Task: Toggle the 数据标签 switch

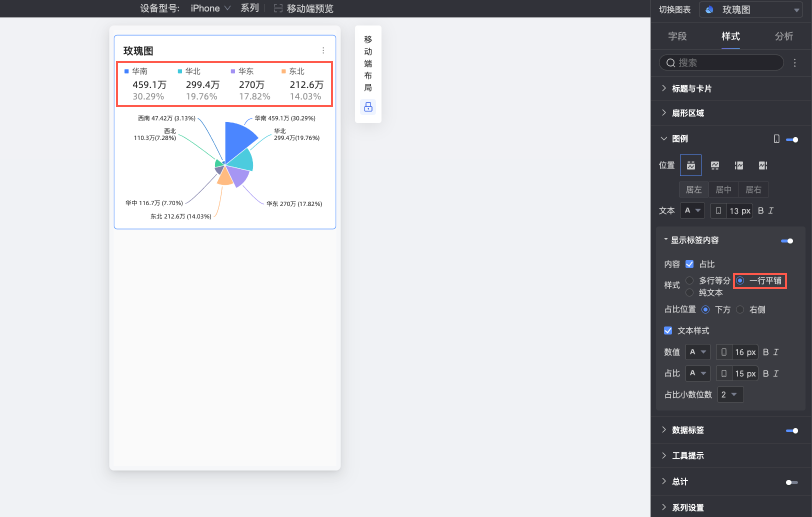Action: pos(792,430)
